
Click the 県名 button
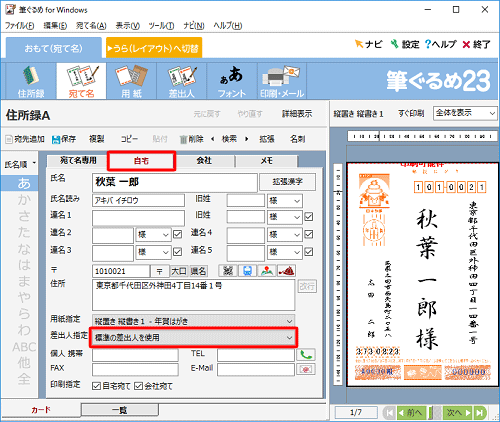pyautogui.click(x=198, y=271)
